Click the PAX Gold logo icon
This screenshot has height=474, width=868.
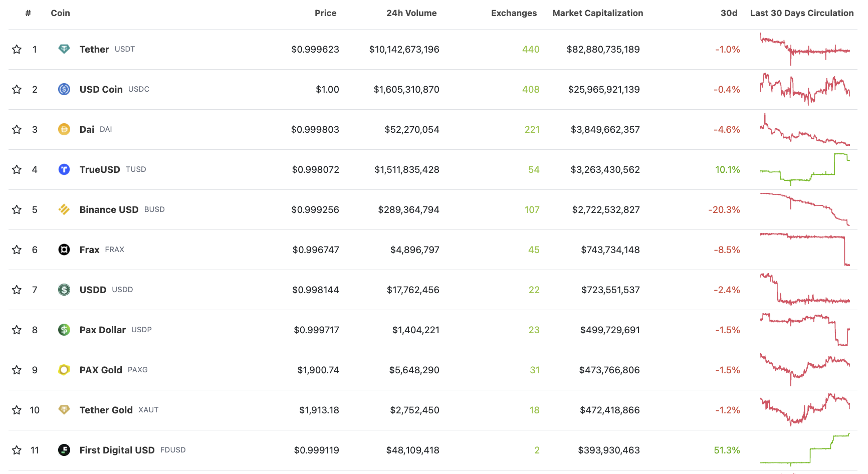(64, 370)
